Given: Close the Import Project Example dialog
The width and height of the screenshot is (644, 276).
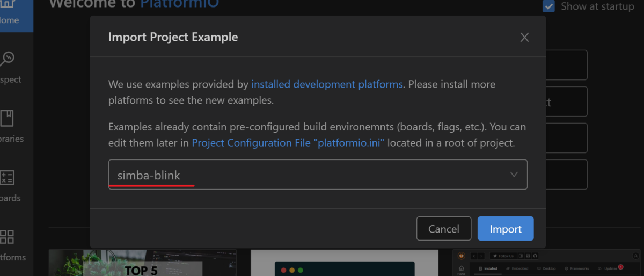Looking at the screenshot, I should pyautogui.click(x=524, y=37).
